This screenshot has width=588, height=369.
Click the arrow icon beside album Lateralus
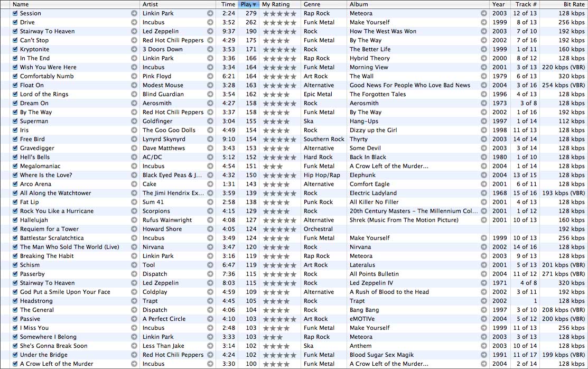[484, 265]
